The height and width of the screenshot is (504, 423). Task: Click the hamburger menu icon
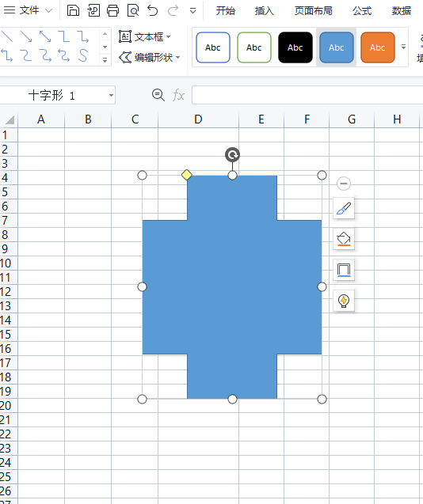click(x=10, y=10)
